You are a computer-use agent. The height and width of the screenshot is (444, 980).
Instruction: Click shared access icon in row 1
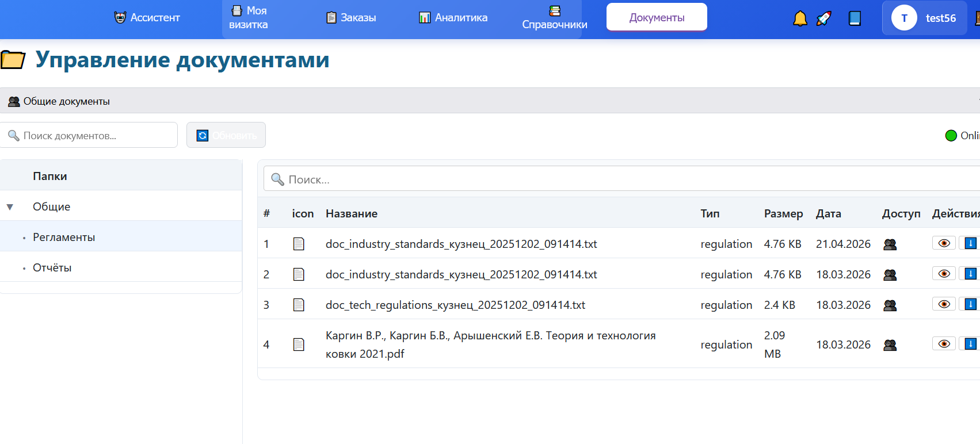click(890, 244)
